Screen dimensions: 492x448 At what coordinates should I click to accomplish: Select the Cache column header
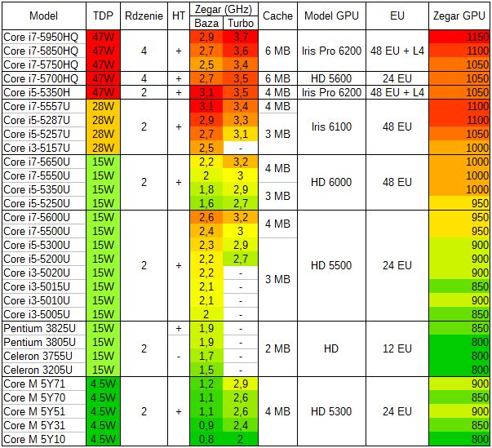pyautogui.click(x=277, y=16)
